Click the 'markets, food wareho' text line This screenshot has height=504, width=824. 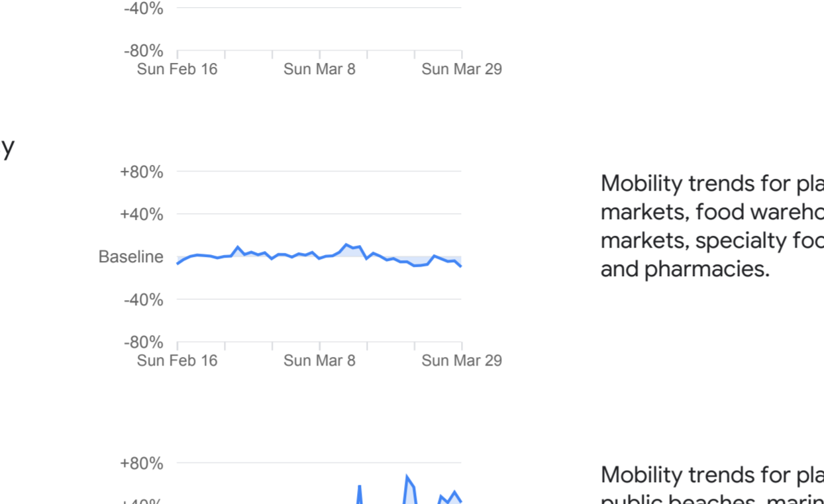tap(711, 213)
